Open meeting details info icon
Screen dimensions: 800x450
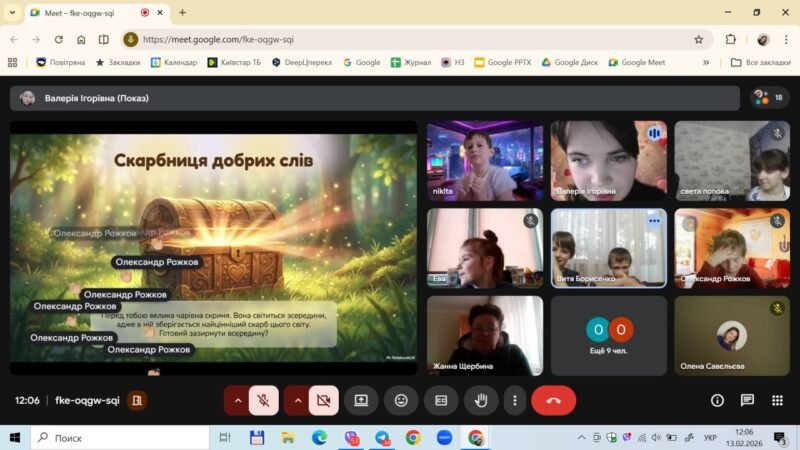(717, 400)
